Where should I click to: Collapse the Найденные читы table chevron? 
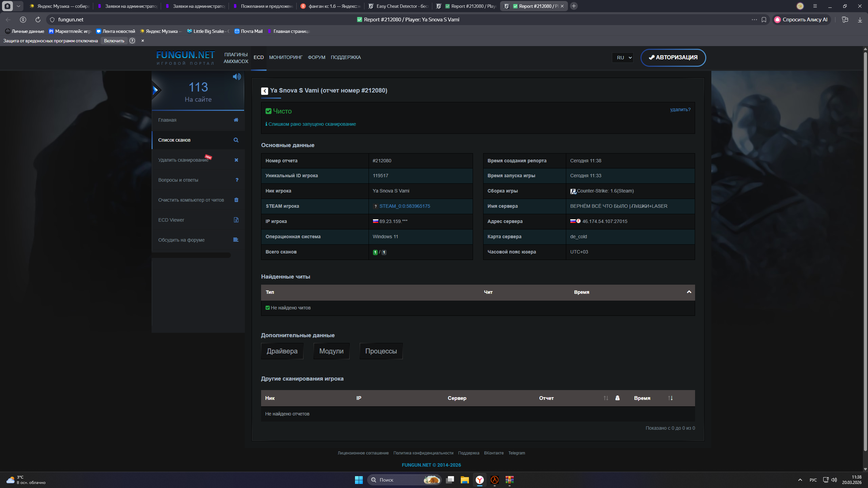[689, 292]
